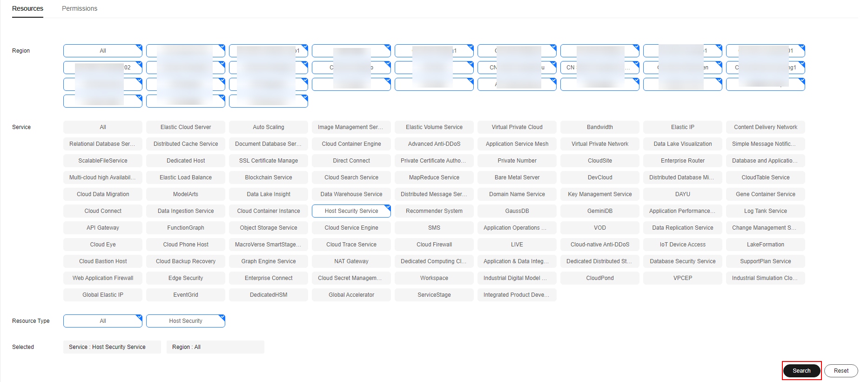Image resolution: width=868 pixels, height=382 pixels.
Task: Choose Bare Metal Server
Action: (517, 177)
